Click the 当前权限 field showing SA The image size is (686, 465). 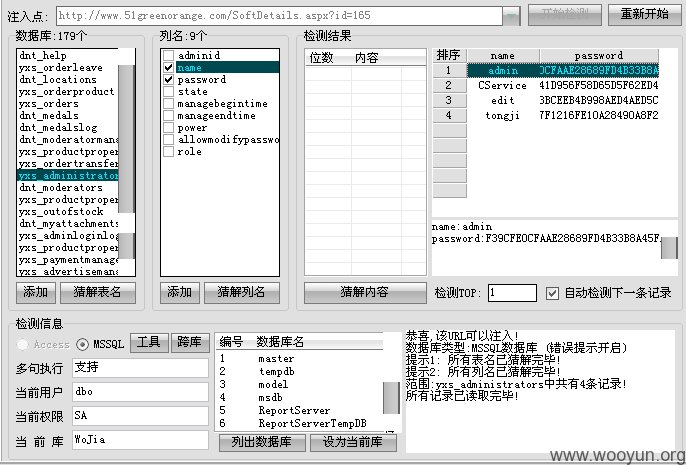click(x=140, y=416)
